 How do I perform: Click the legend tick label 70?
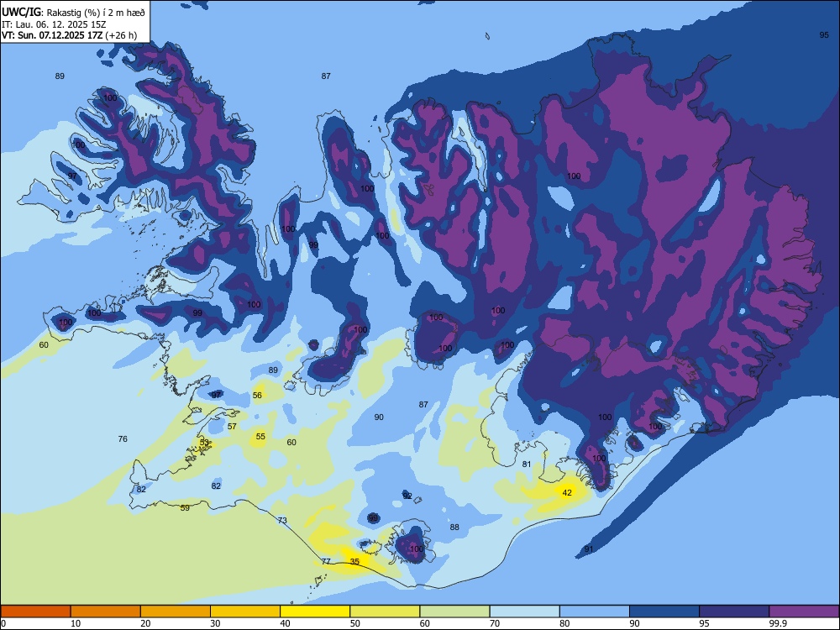point(495,623)
